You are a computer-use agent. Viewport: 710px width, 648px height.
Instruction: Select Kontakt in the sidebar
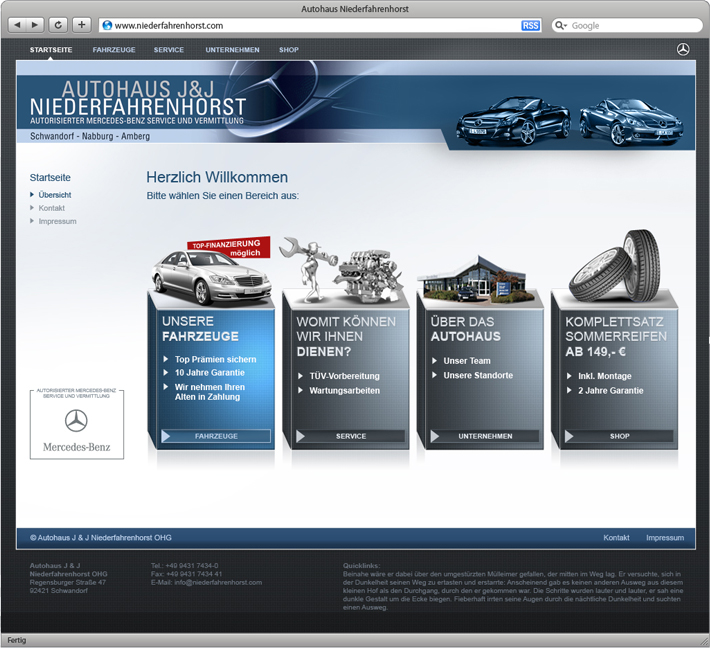51,208
